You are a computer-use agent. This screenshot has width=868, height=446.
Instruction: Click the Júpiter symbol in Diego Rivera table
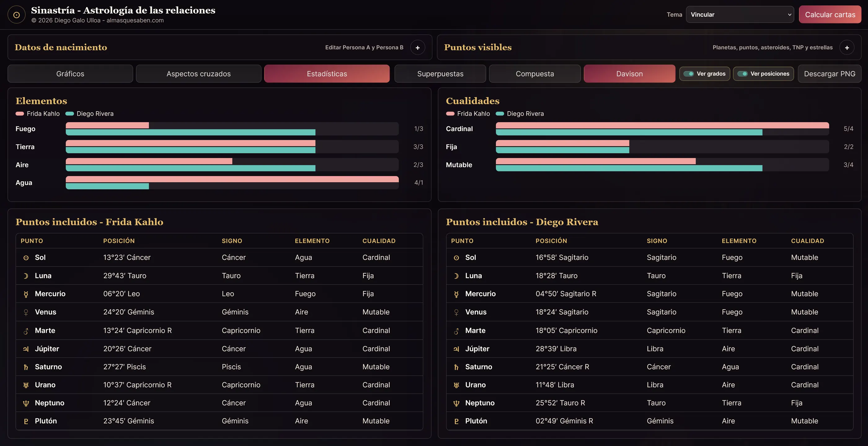456,349
